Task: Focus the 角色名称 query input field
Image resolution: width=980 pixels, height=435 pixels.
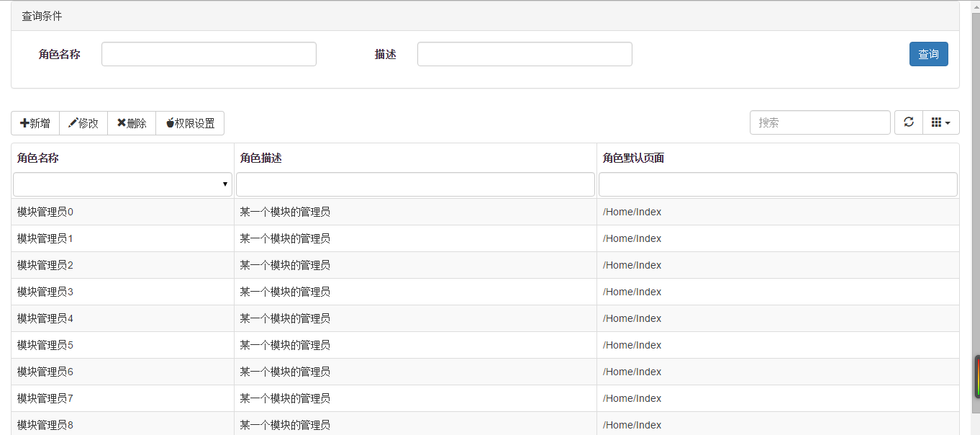Action: point(209,54)
